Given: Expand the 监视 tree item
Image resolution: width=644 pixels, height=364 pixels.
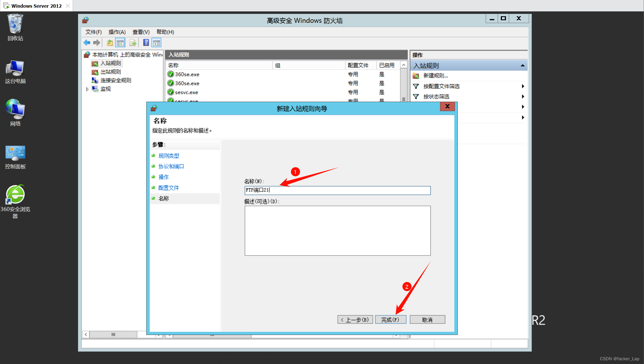Looking at the screenshot, I should coord(88,88).
